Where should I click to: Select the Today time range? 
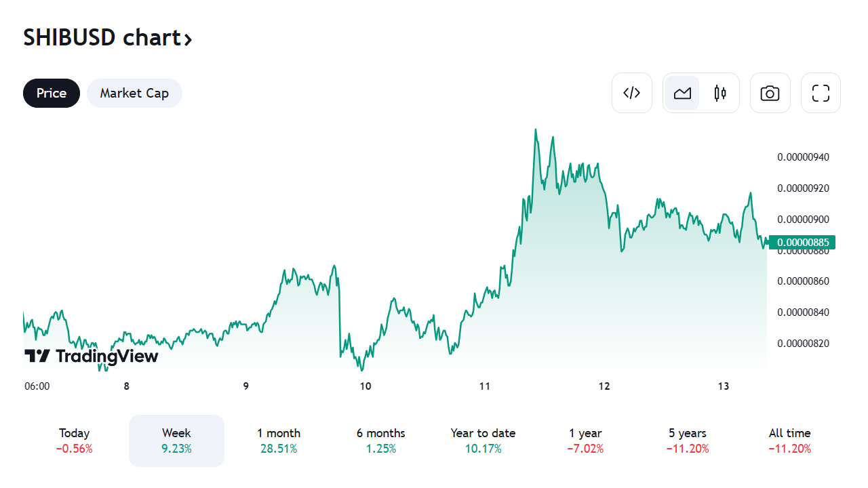[75, 441]
